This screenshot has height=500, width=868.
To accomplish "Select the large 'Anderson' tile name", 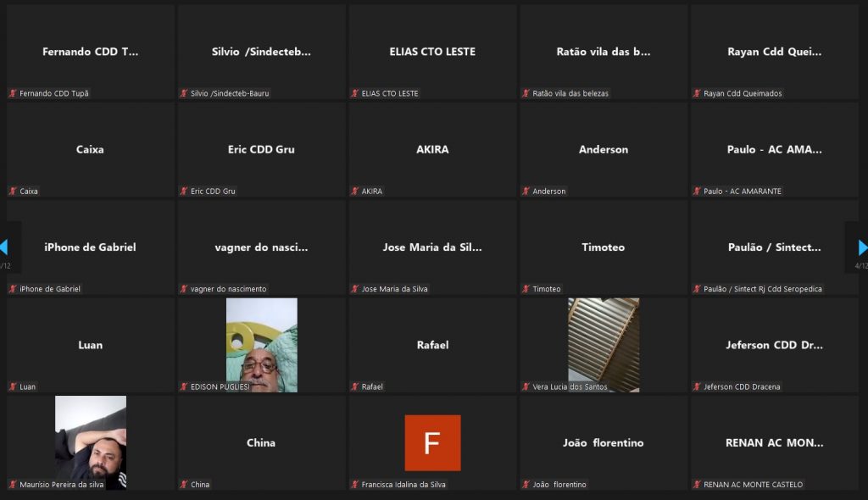I will click(604, 149).
